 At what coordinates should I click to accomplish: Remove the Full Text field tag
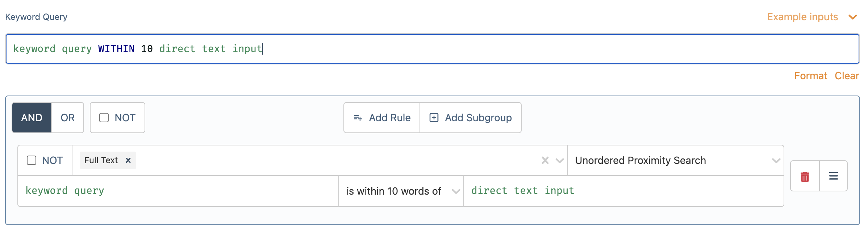(128, 160)
